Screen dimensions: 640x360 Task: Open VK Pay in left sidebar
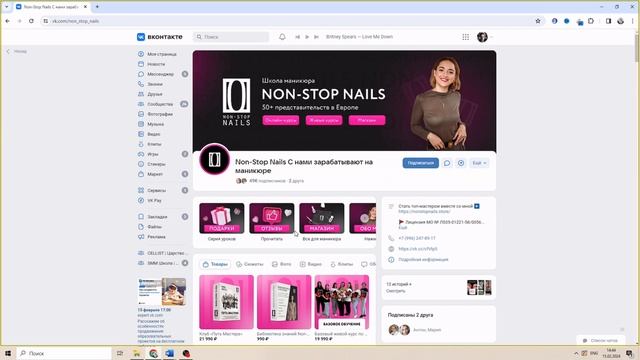[154, 200]
